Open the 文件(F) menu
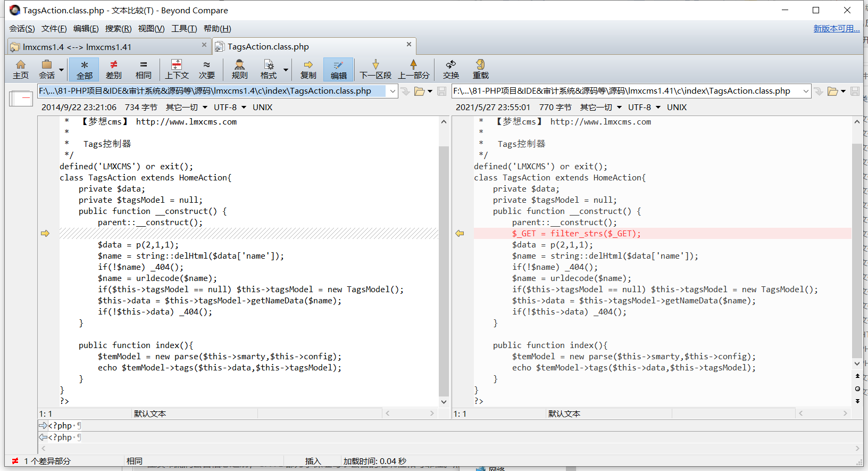 tap(54, 29)
